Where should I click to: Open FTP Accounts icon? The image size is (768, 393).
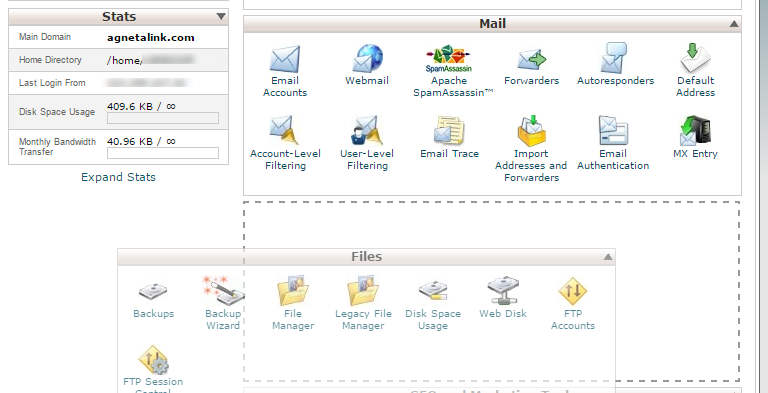(573, 291)
